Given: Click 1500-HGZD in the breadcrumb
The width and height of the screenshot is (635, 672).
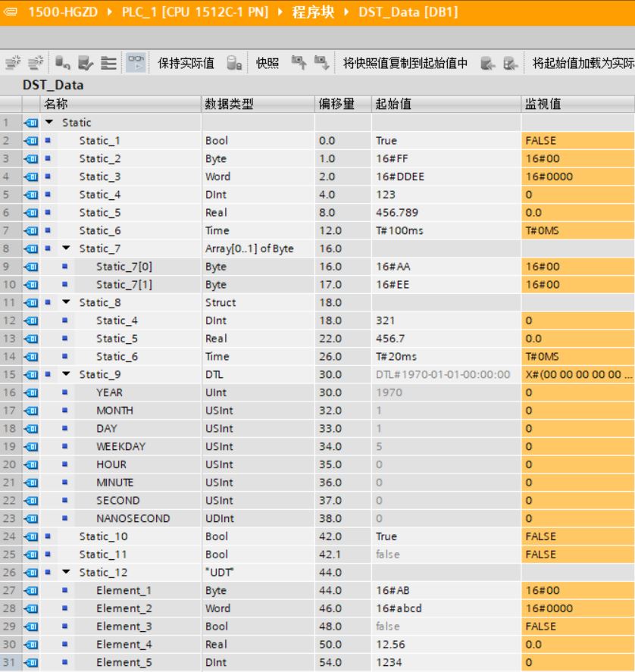Looking at the screenshot, I should pyautogui.click(x=63, y=11).
